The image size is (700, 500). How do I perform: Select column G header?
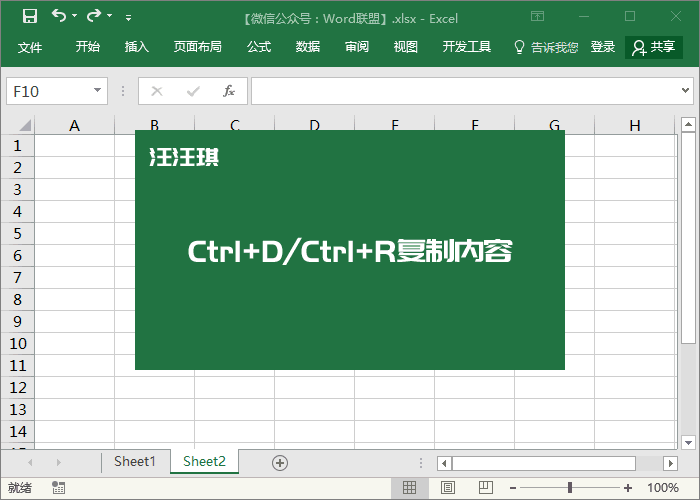[x=554, y=123]
